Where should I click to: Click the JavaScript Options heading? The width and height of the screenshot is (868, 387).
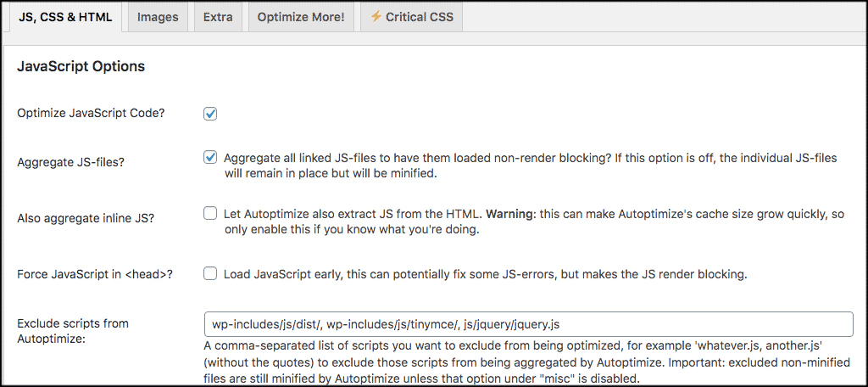(x=81, y=66)
